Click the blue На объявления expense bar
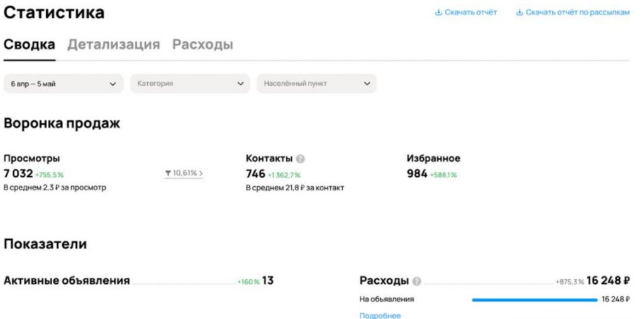The image size is (644, 319). [x=535, y=299]
